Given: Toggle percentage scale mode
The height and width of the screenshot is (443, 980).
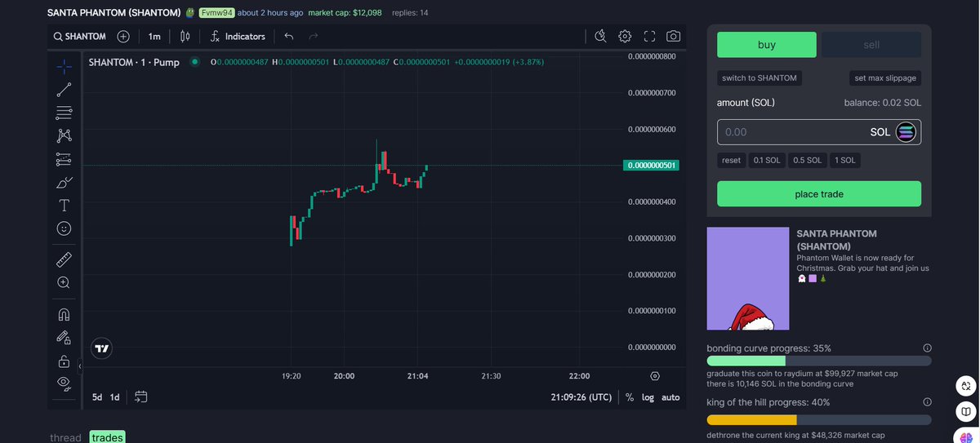Looking at the screenshot, I should pyautogui.click(x=630, y=397).
